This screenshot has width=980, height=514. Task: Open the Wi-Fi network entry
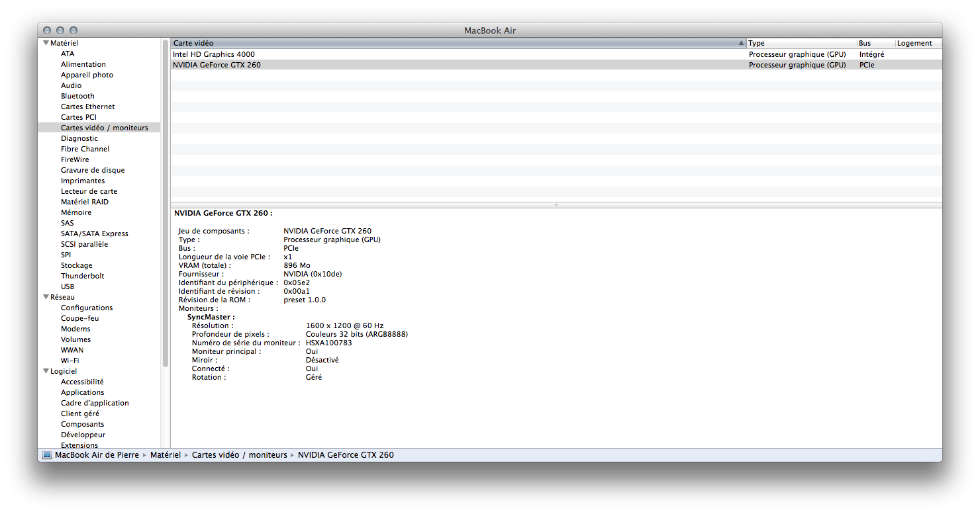point(70,361)
